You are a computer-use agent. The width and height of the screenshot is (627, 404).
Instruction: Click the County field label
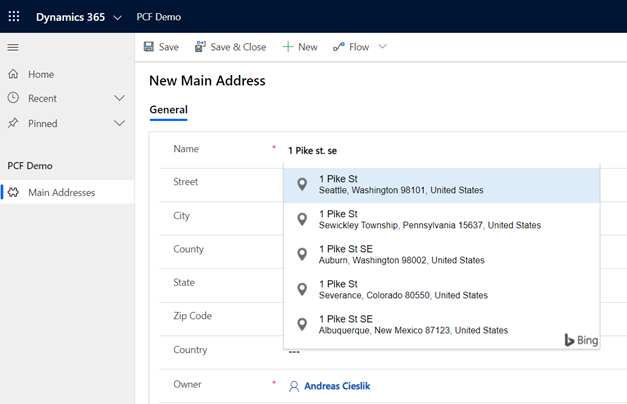click(x=188, y=249)
